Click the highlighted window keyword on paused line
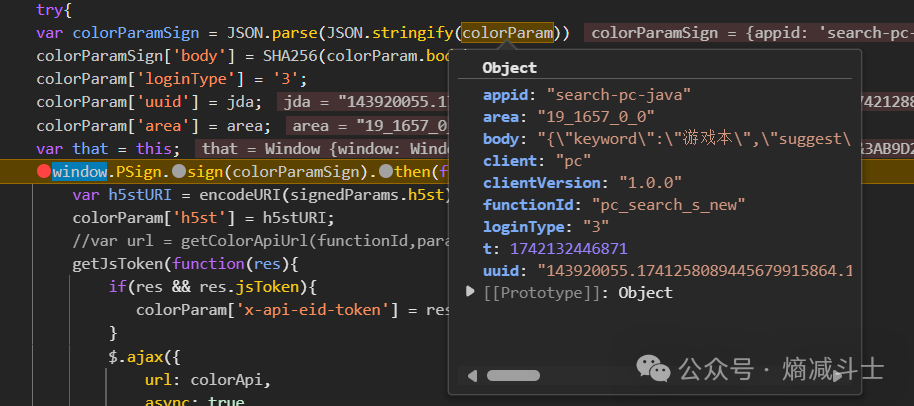The height and width of the screenshot is (406, 914). tap(79, 171)
